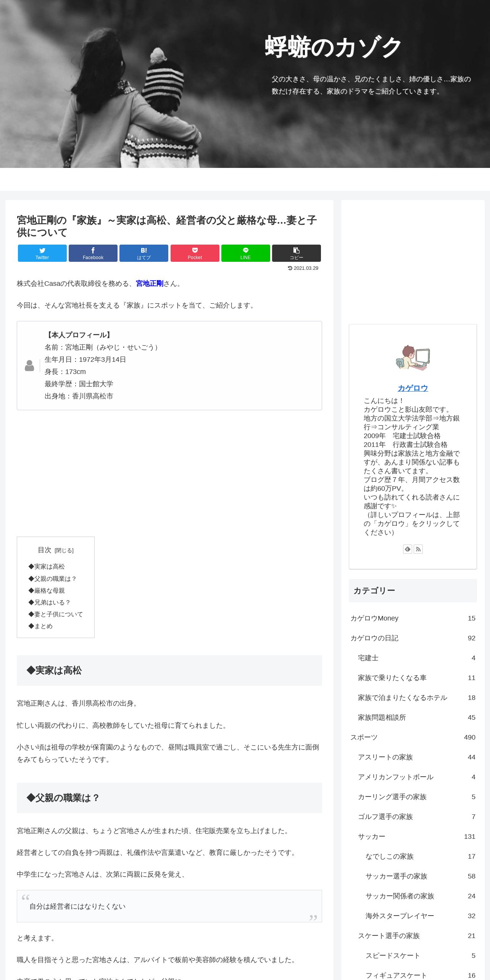Open the アスリートの家族 category
Image resolution: width=490 pixels, height=980 pixels.
tap(417, 757)
